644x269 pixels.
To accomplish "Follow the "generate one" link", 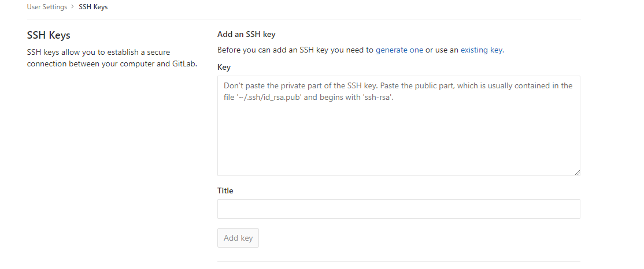I will (399, 50).
